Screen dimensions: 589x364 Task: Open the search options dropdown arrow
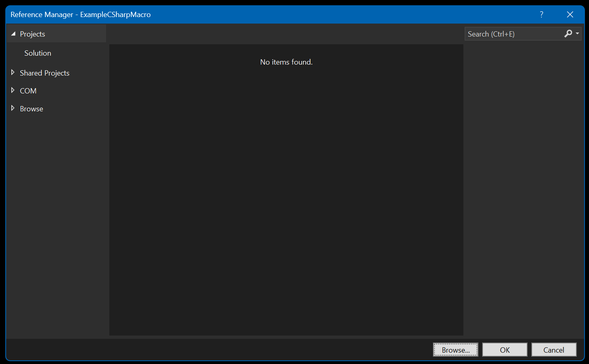coord(577,33)
